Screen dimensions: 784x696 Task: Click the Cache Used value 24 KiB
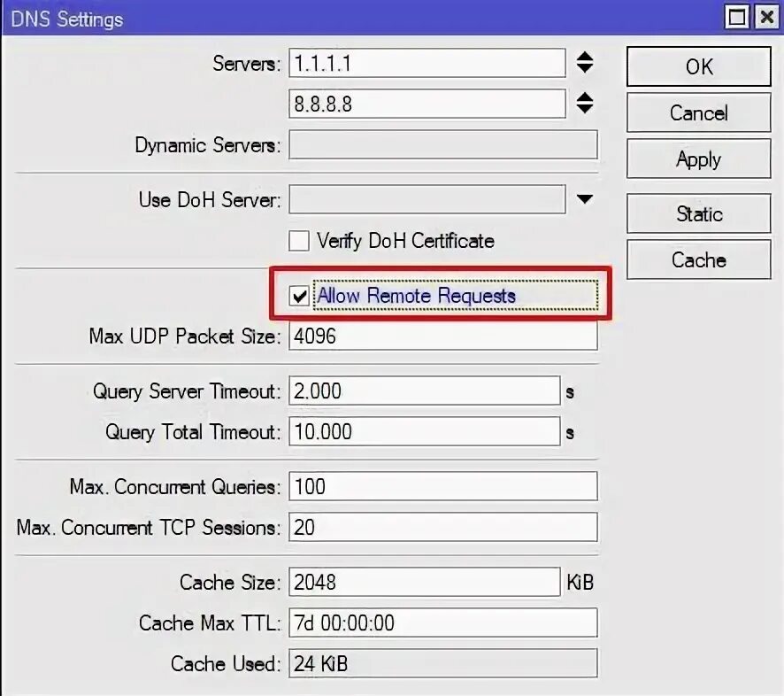click(x=443, y=663)
